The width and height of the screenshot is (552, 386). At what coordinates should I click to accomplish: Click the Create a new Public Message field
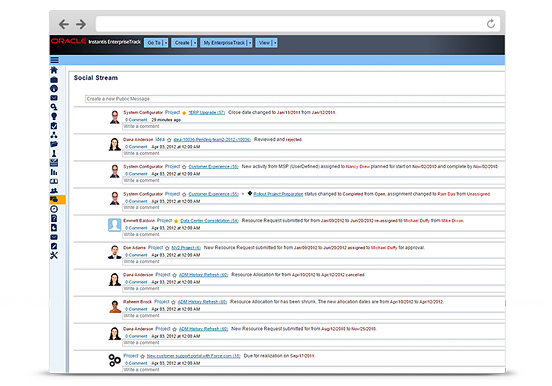point(295,99)
